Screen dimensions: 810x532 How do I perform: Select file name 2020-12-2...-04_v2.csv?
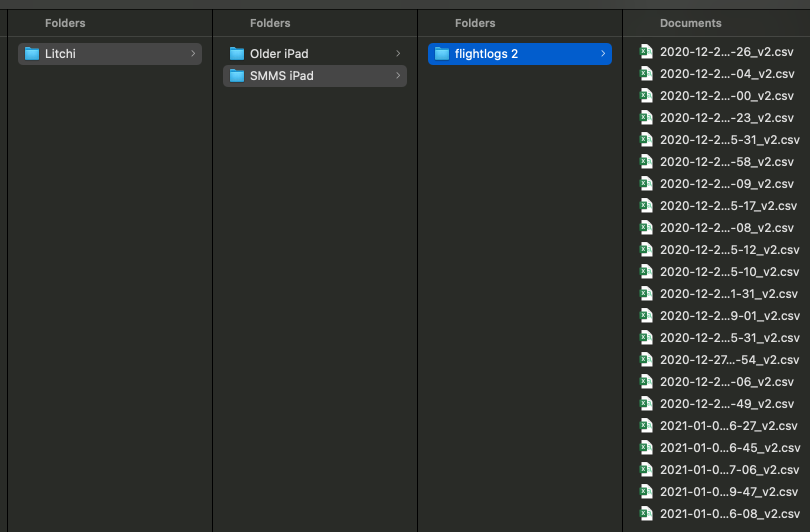click(x=727, y=74)
